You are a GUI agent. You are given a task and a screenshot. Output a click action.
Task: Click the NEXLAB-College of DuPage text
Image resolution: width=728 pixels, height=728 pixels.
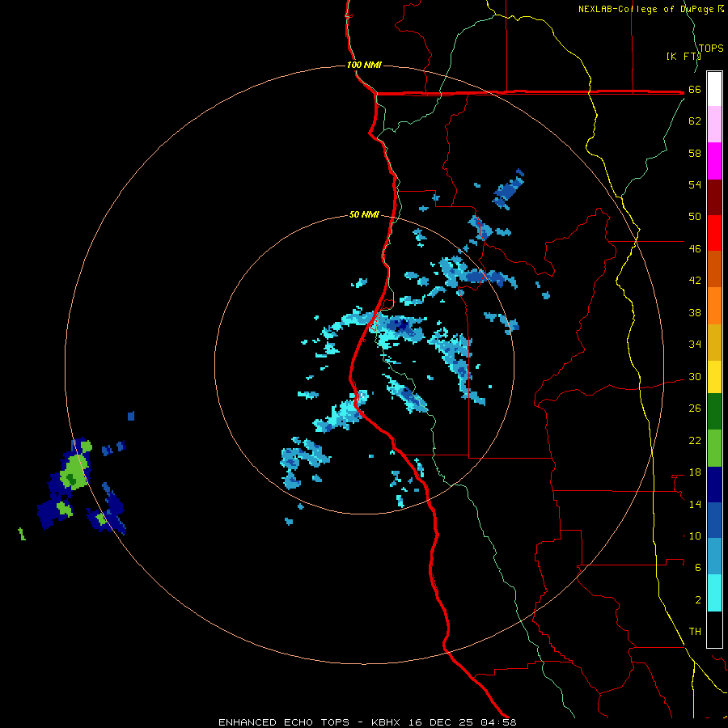[x=645, y=9]
